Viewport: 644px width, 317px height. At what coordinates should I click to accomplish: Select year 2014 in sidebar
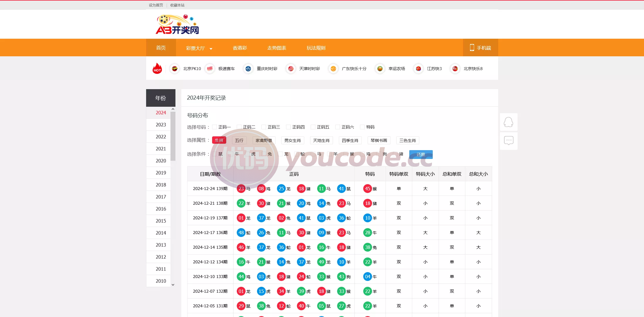pyautogui.click(x=158, y=233)
